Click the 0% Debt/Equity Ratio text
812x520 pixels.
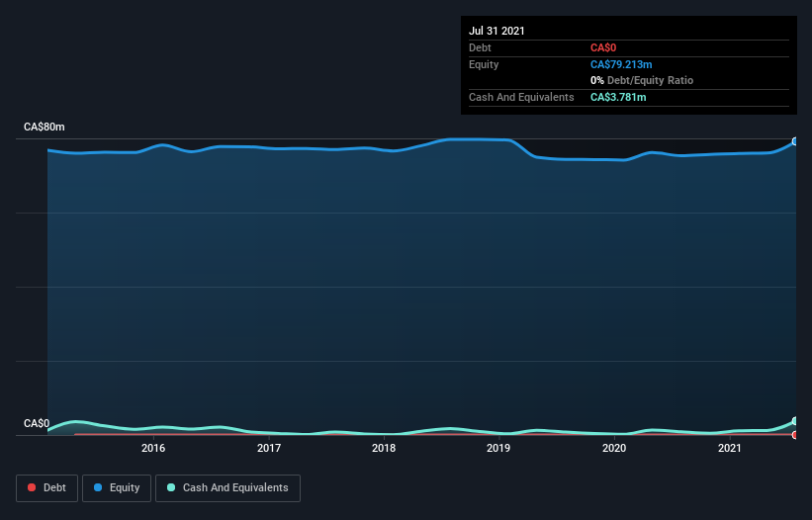[642, 81]
